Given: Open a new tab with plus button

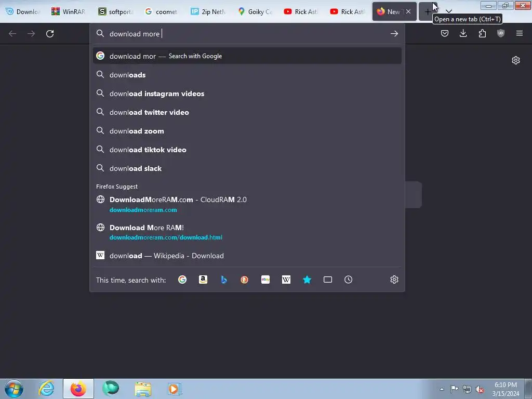Looking at the screenshot, I should coord(428,11).
